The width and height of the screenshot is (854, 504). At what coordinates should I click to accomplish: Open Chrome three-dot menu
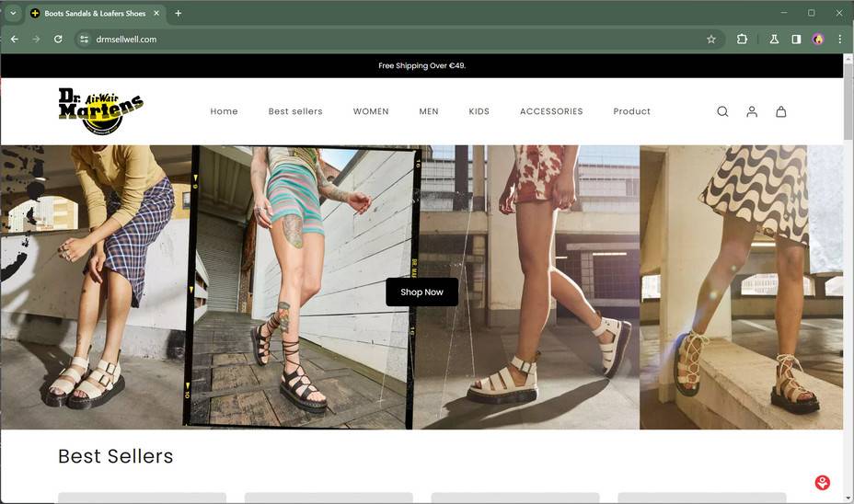840,40
